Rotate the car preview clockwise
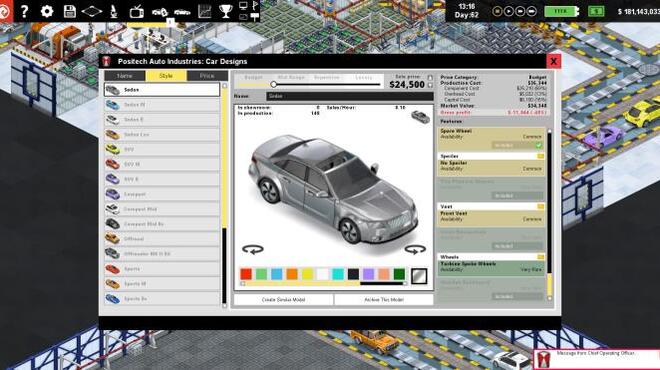This screenshot has height=370, width=660. click(415, 250)
